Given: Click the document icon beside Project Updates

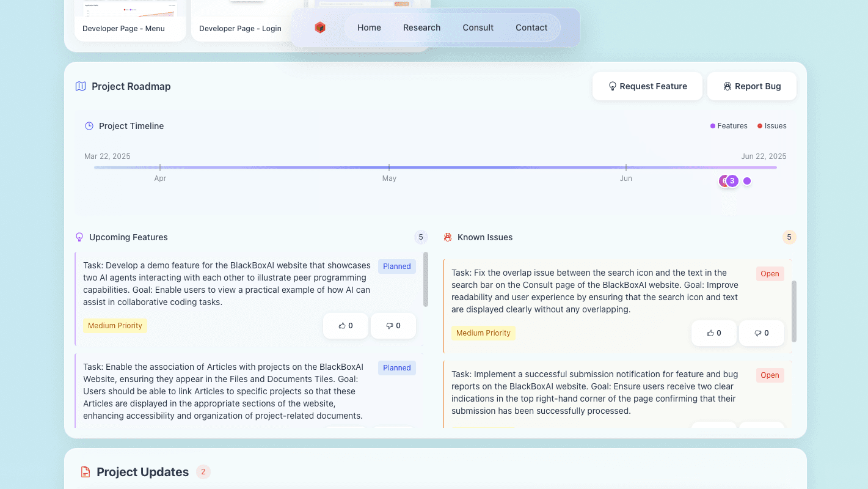Looking at the screenshot, I should pos(84,472).
